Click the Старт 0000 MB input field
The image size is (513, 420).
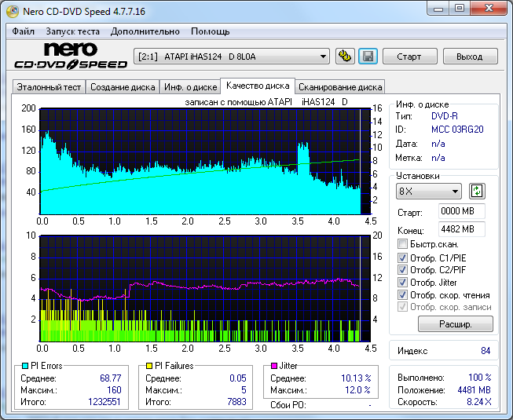[x=462, y=211]
